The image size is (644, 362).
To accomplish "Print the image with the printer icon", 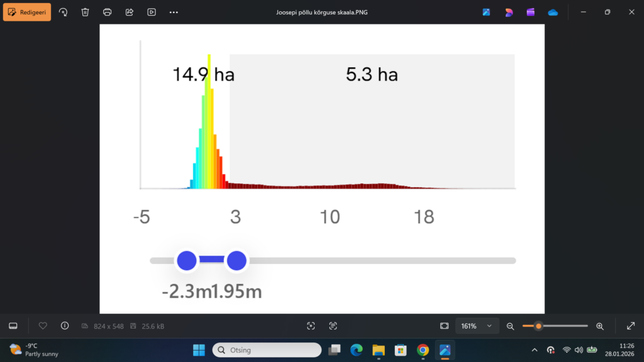I will [108, 12].
